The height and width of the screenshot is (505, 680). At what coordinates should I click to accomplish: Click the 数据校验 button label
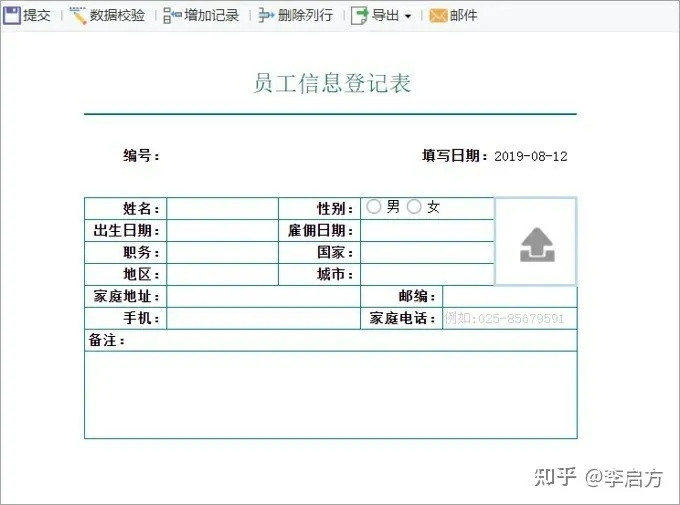coord(117,16)
